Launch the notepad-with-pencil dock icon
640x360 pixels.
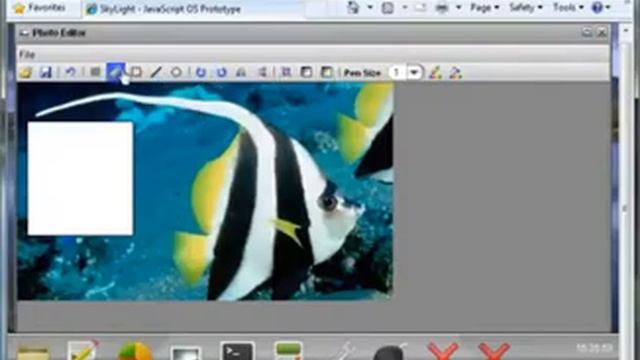[x=83, y=351]
